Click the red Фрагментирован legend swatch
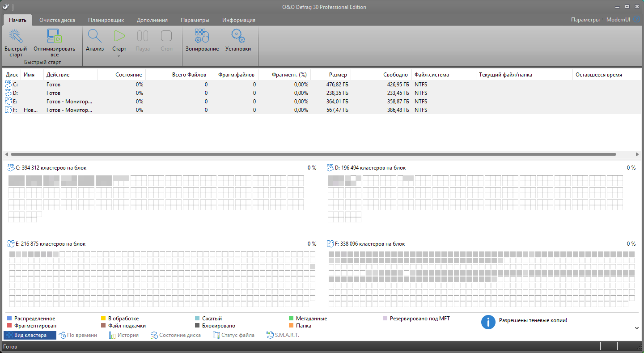The image size is (644, 353). [x=9, y=326]
